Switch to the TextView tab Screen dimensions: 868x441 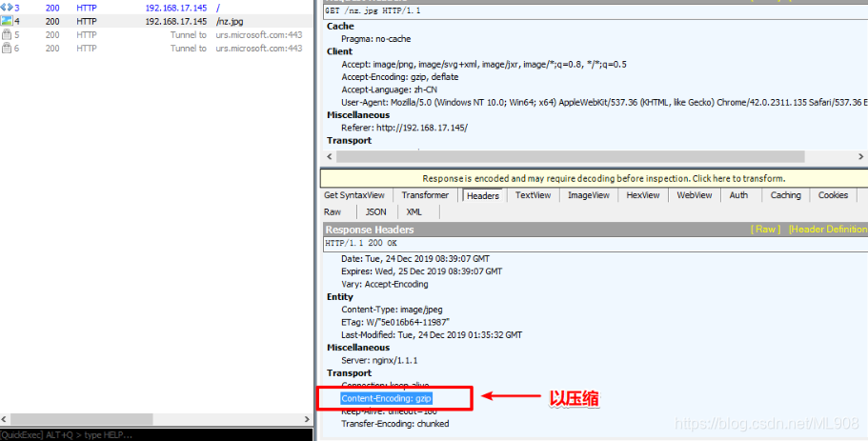(533, 195)
